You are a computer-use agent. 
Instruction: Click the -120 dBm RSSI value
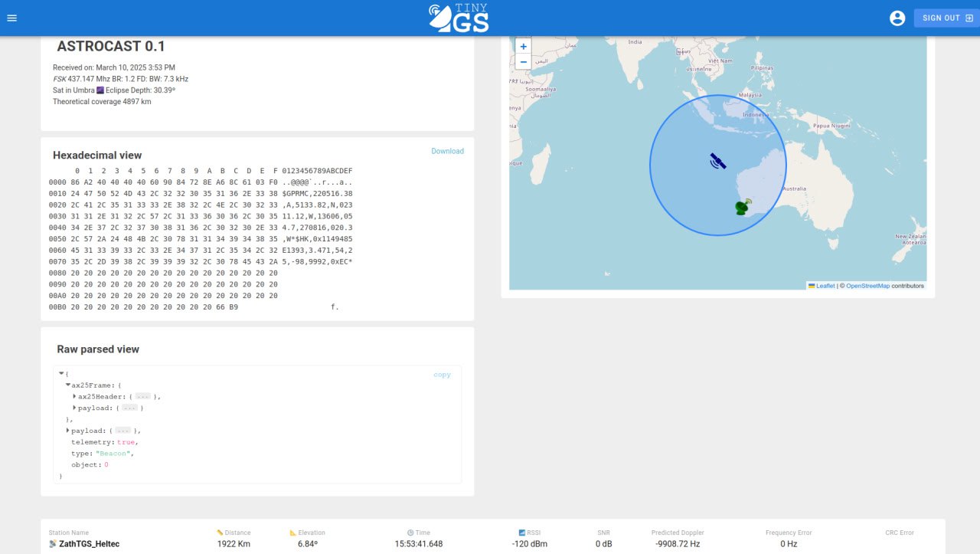pyautogui.click(x=530, y=544)
